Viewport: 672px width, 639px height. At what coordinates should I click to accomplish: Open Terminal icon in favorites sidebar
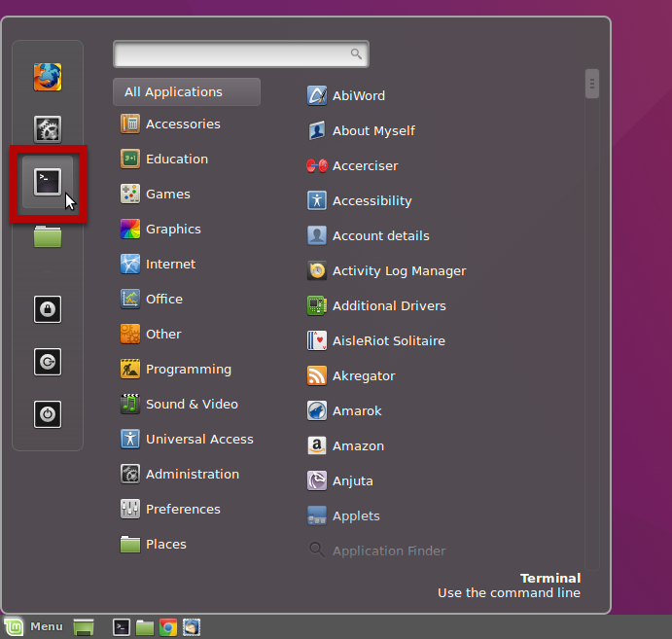(x=48, y=182)
